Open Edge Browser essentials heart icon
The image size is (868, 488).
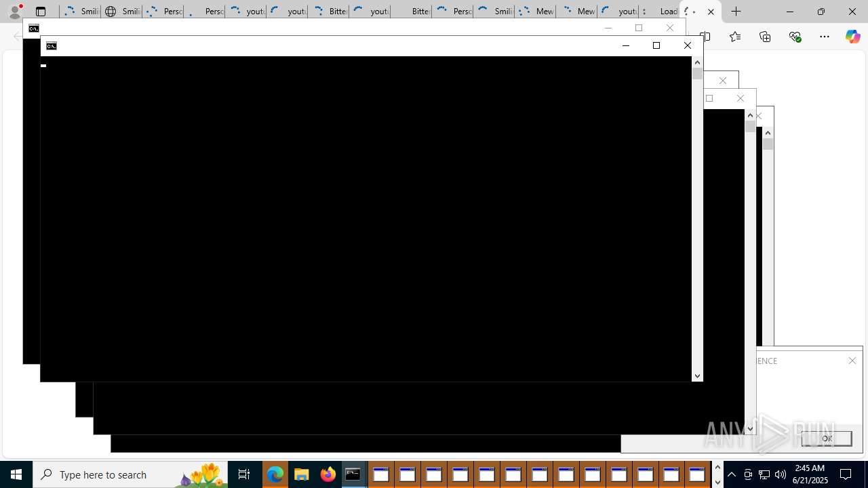795,37
